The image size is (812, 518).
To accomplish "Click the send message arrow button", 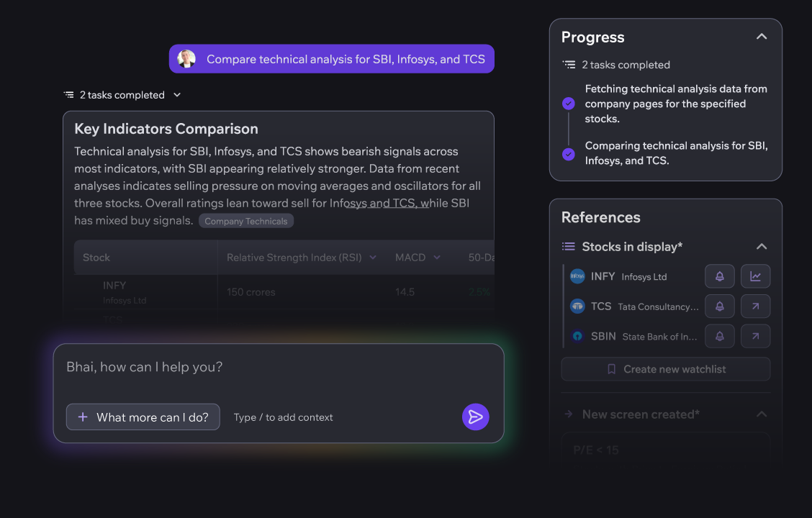I will [475, 417].
